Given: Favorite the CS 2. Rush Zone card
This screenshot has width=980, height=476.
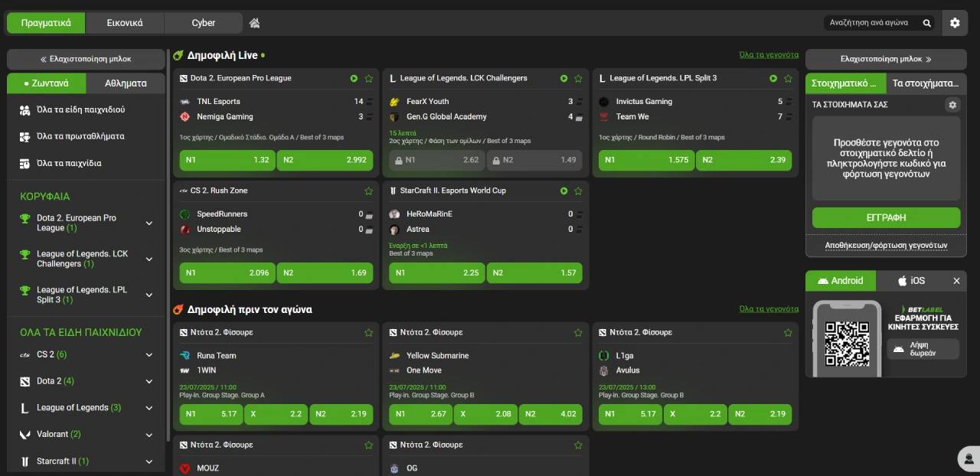Looking at the screenshot, I should 369,191.
